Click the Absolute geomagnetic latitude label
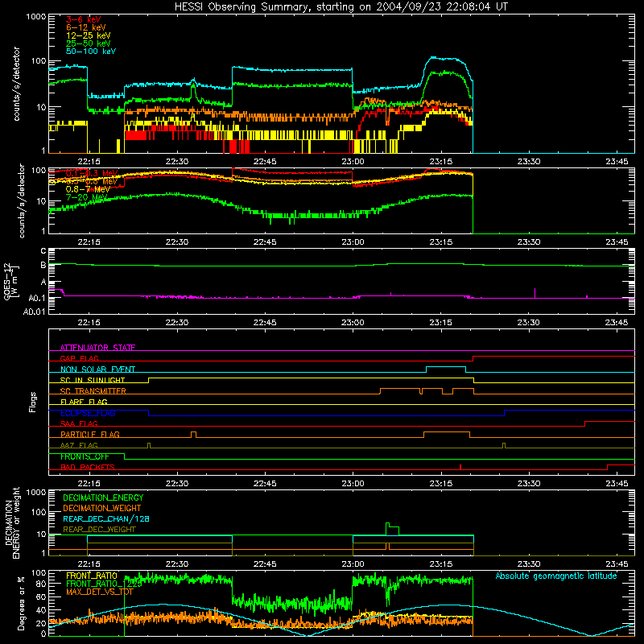This screenshot has width=644, height=644. (x=556, y=576)
